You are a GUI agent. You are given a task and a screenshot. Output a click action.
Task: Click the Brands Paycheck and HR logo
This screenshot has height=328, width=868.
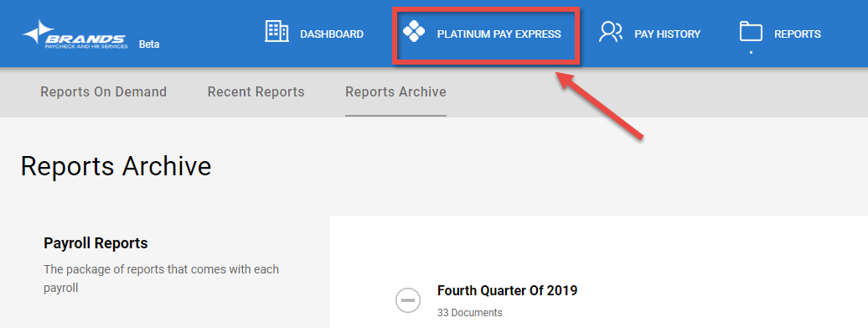pyautogui.click(x=75, y=34)
